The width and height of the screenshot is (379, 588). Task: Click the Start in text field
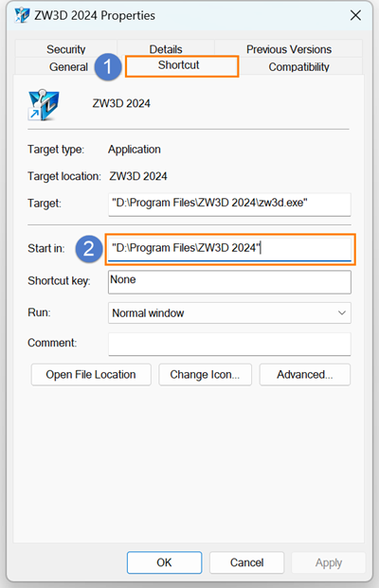(229, 249)
